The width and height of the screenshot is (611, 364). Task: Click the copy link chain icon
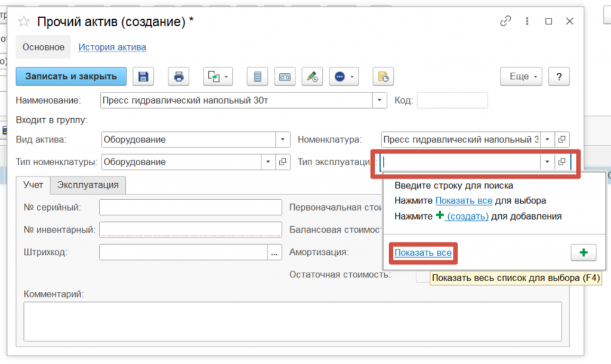click(x=505, y=21)
